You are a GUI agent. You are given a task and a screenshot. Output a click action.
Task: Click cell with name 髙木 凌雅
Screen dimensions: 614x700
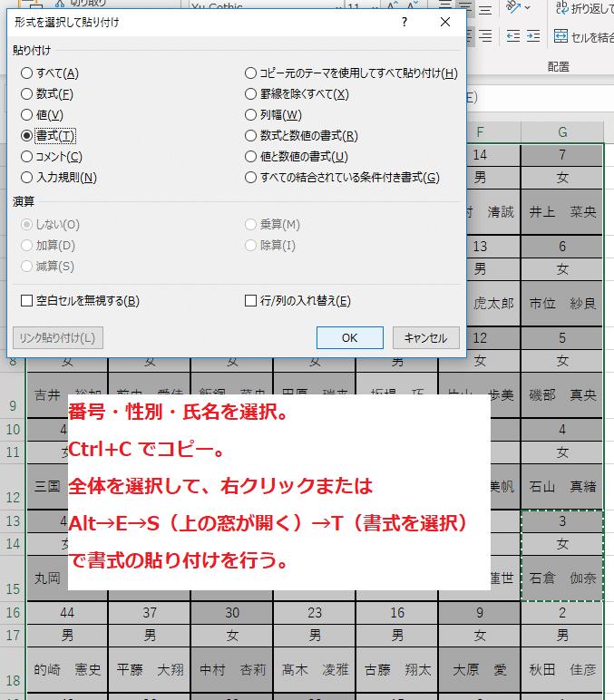click(315, 670)
